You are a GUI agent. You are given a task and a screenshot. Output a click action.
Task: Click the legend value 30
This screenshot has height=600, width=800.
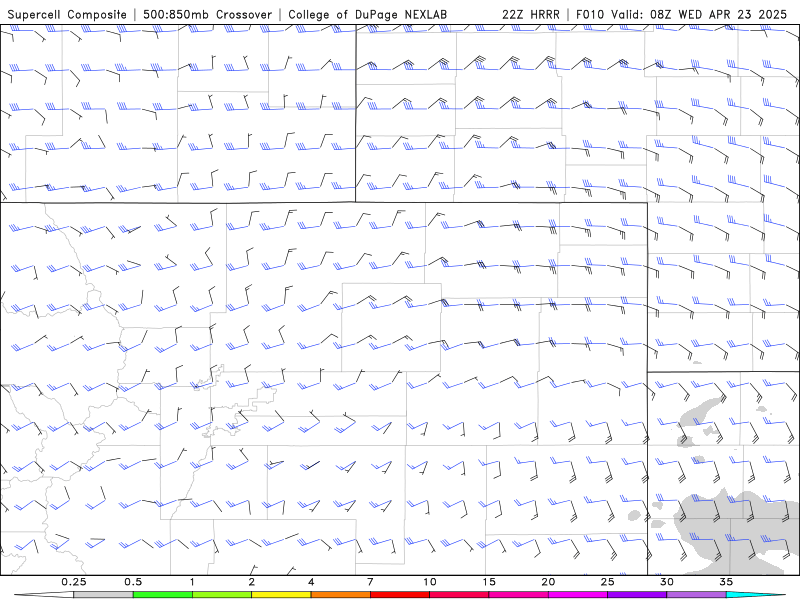(666, 582)
